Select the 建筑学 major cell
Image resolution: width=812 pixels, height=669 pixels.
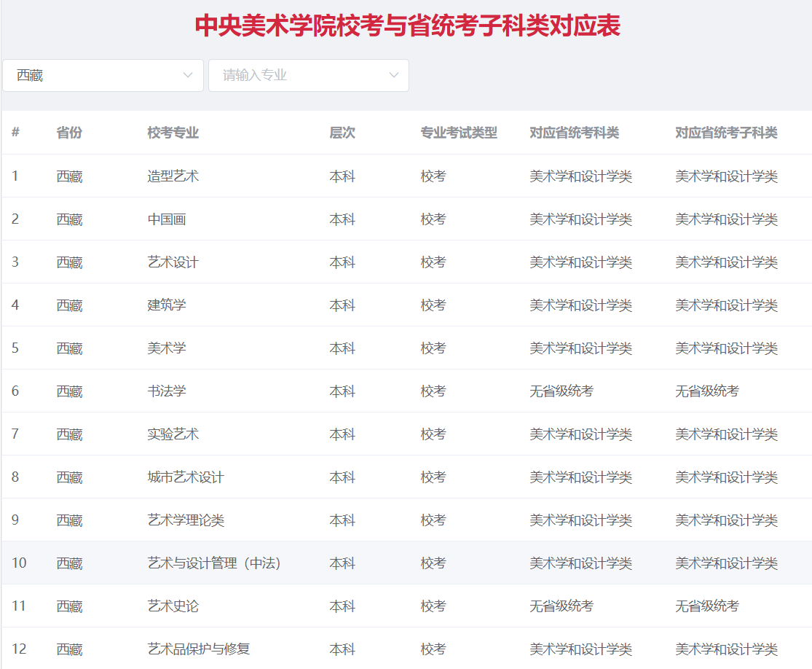point(167,305)
